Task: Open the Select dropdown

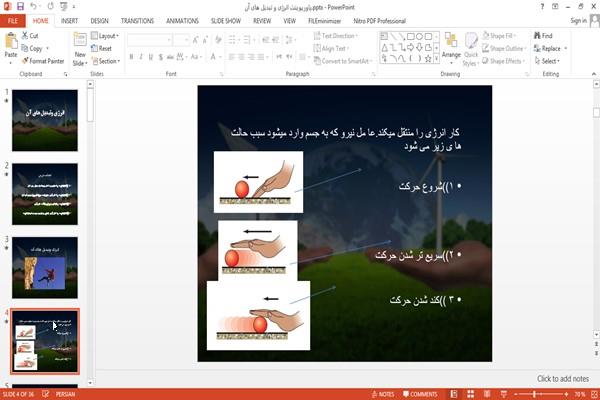Action: pyautogui.click(x=547, y=61)
